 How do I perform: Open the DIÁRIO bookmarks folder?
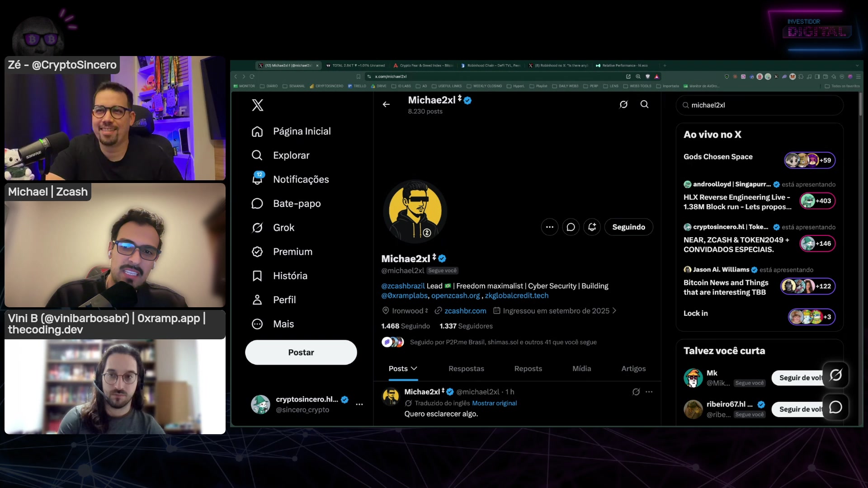click(269, 86)
